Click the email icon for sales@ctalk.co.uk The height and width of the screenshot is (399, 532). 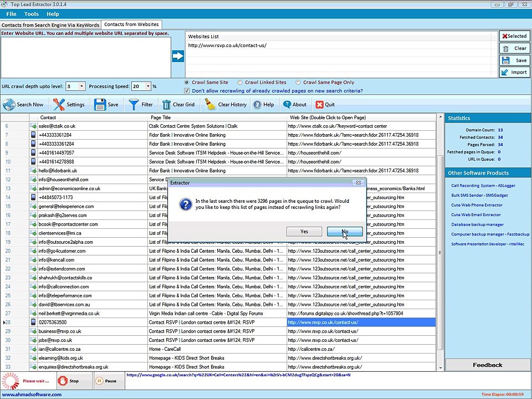coord(33,126)
